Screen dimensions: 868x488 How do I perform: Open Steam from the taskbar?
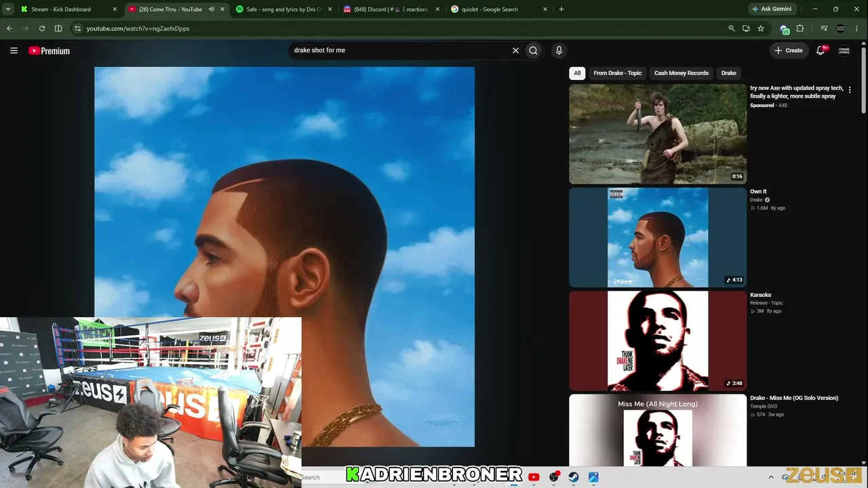click(574, 477)
